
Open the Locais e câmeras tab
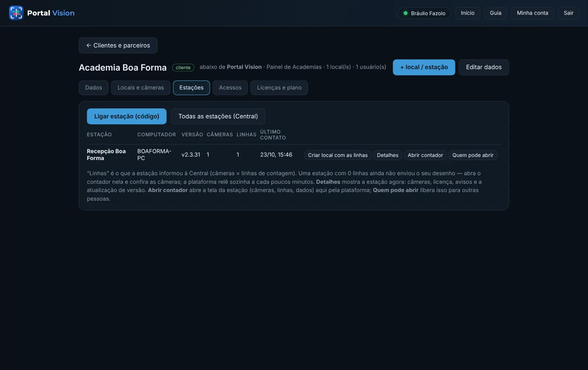tap(141, 88)
